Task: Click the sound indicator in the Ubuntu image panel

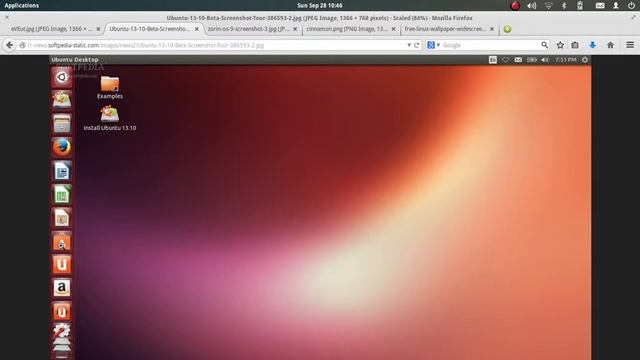Action: point(545,60)
